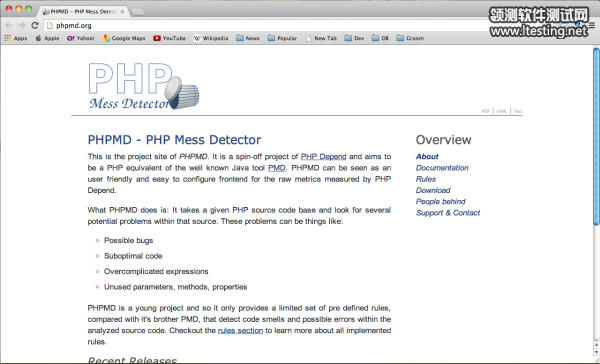This screenshot has height=364, width=600.
Task: Select About in the Overview menu
Action: [427, 157]
